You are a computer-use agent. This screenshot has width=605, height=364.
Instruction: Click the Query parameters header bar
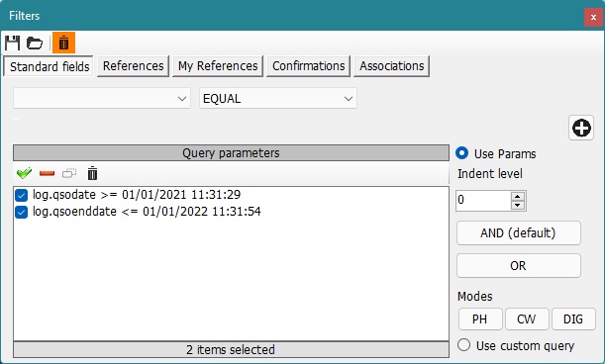231,152
